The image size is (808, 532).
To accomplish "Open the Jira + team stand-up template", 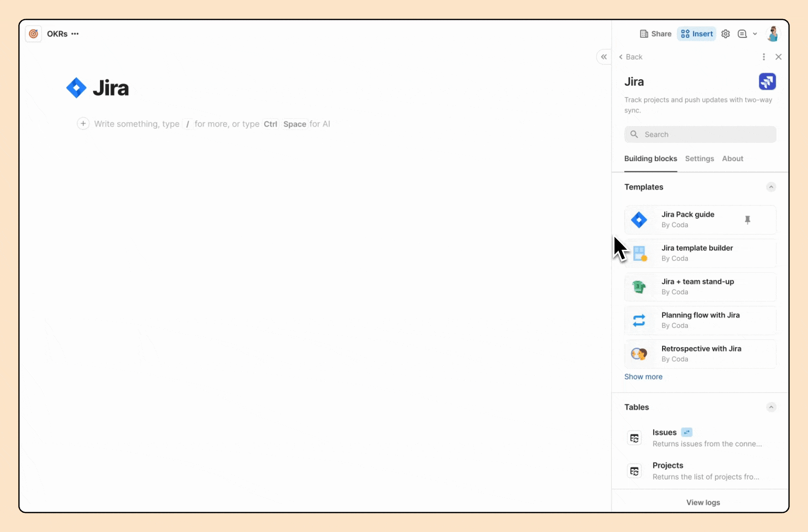I will click(700, 287).
